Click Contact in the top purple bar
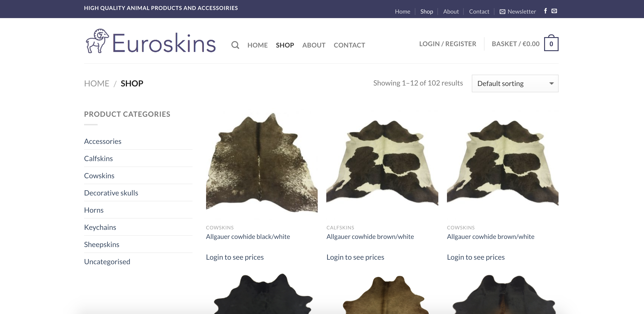 [479, 12]
